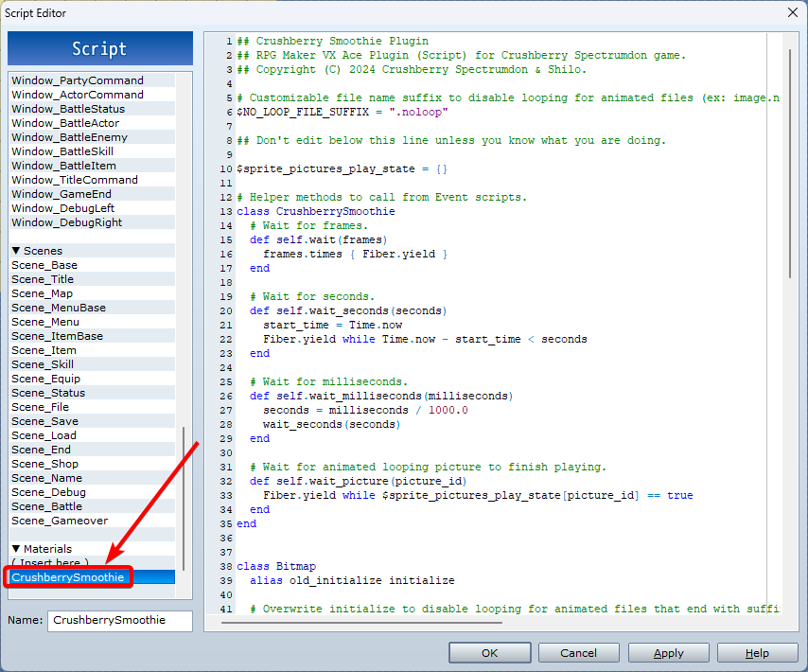808x672 pixels.
Task: Select Window_DebugLeft script
Action: tap(93, 208)
